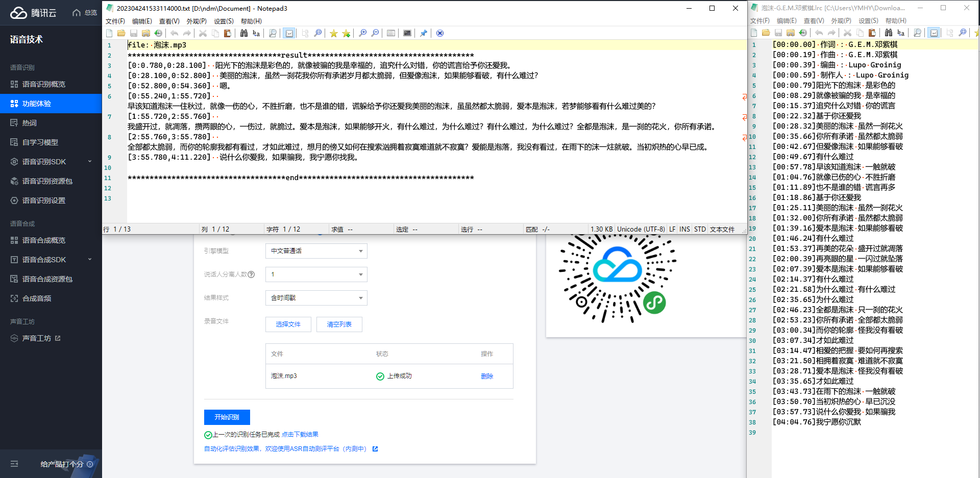
Task: Click the command-line terminal icon in Notepad3 toolbar
Action: click(407, 33)
